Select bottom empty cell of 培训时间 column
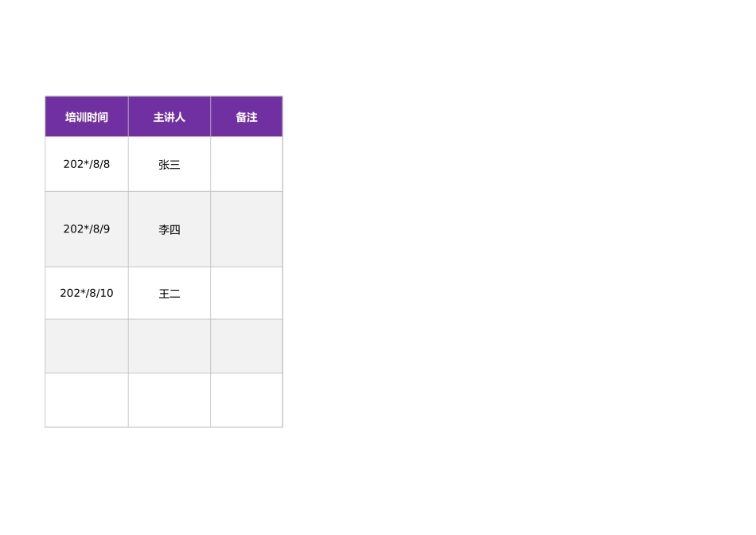 87,400
